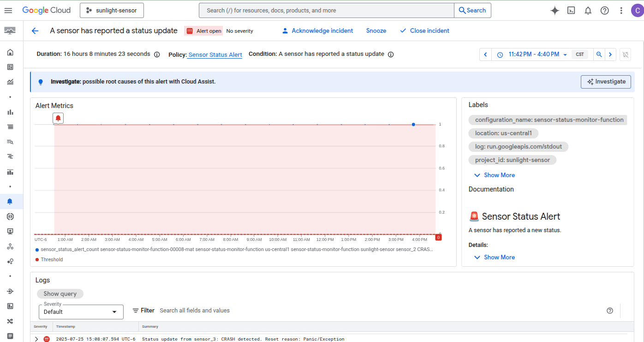This screenshot has width=644, height=342.
Task: Click the zoom reset magnifier icon
Action: coord(599,54)
